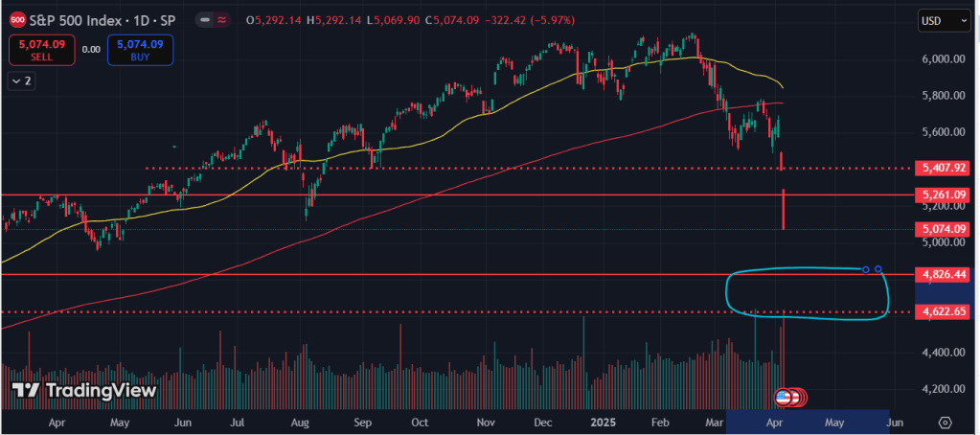Toggle the red wavy-line indicator pill
This screenshot has height=435, width=980.
pos(222,19)
